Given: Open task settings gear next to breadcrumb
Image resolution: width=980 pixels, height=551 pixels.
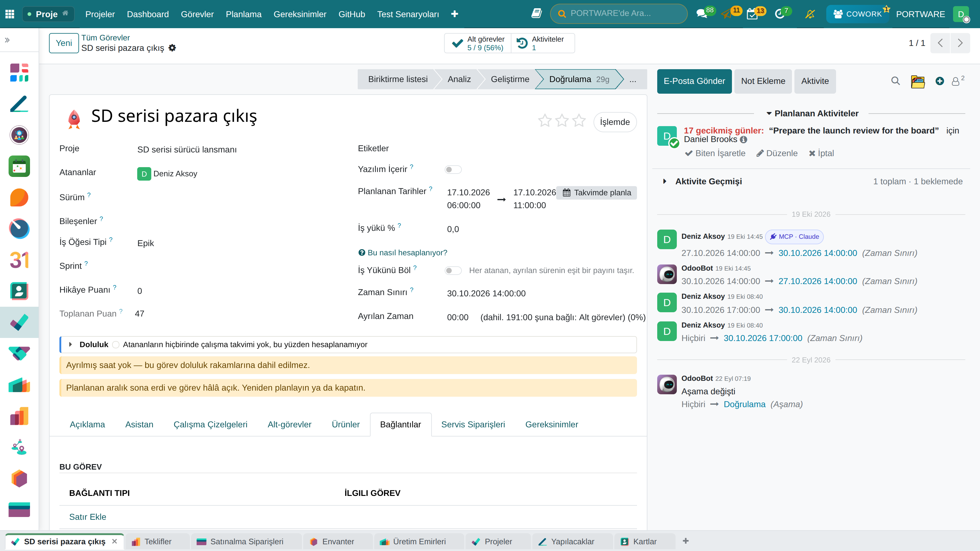Looking at the screenshot, I should 172,48.
